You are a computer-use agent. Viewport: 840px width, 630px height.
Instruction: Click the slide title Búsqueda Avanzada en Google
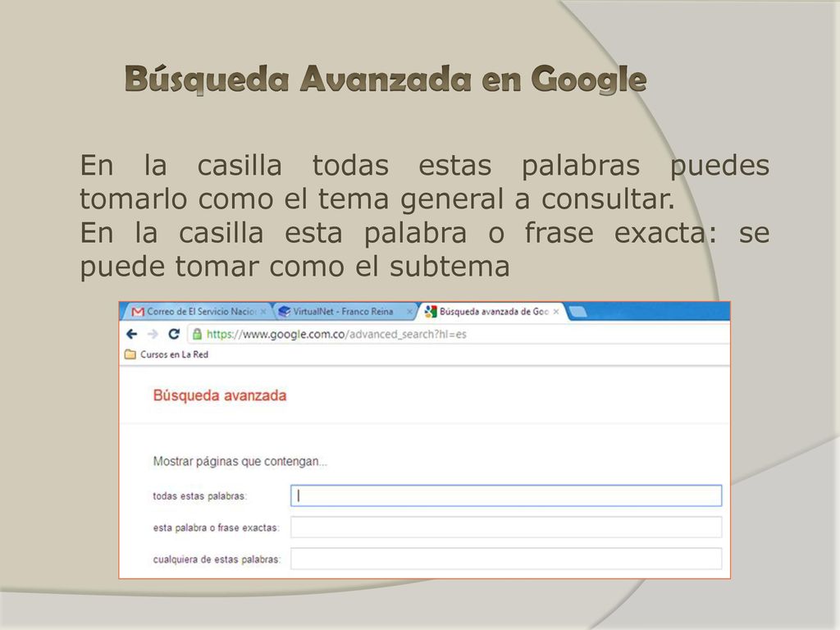click(386, 79)
